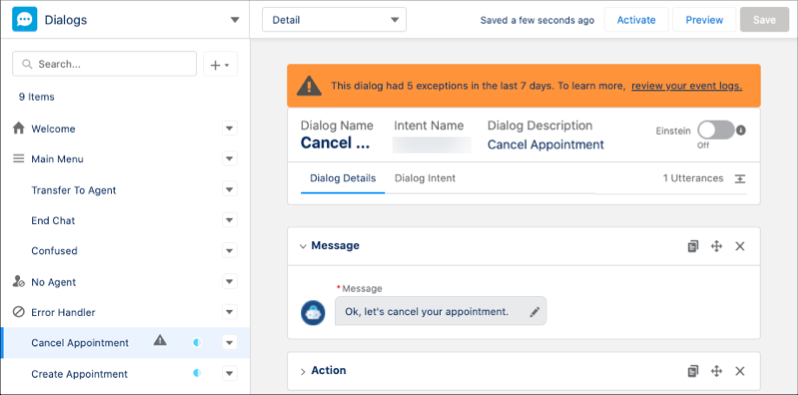Open the Dialogs panel dropdown arrow

(235, 20)
